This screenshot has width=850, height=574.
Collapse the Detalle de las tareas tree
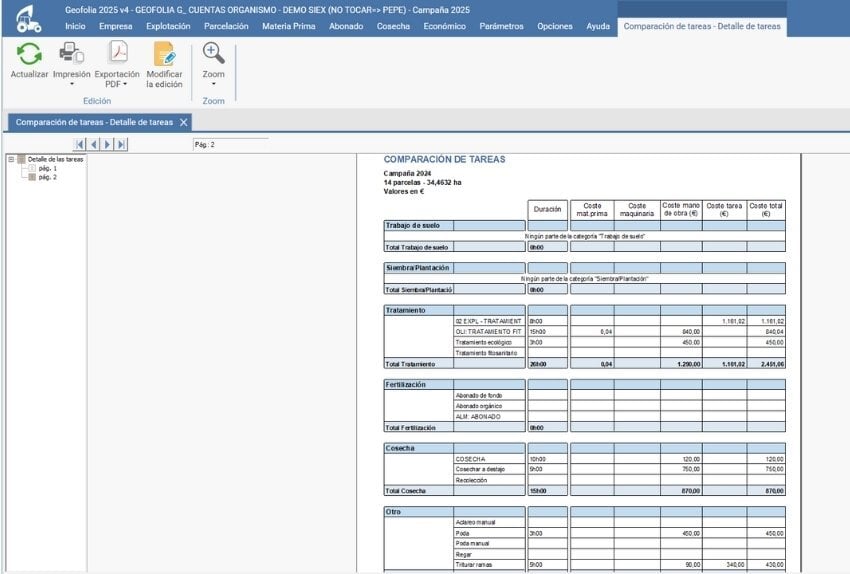(10, 159)
